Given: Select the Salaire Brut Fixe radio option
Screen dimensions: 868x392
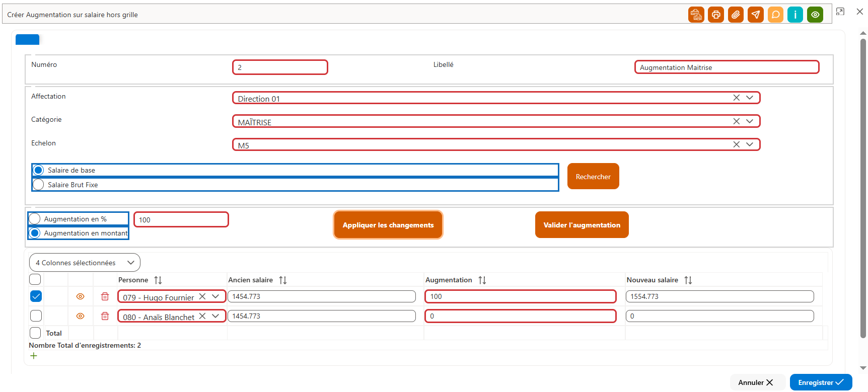Looking at the screenshot, I should tap(38, 185).
